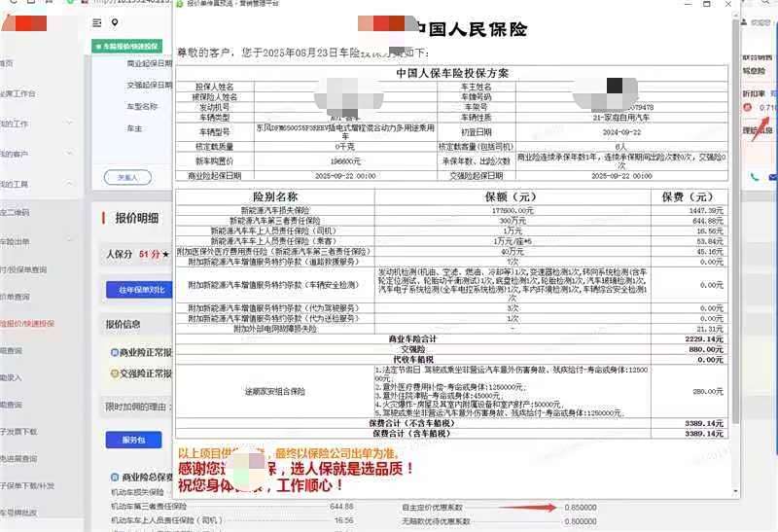This screenshot has height=532, width=778.
Task: Click the 21.31元 premium cell
Action: point(710,329)
